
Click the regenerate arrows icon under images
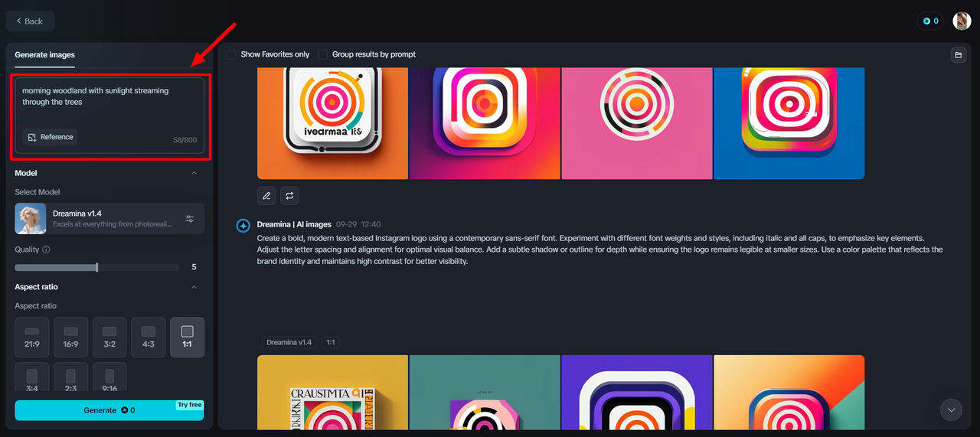[x=289, y=196]
